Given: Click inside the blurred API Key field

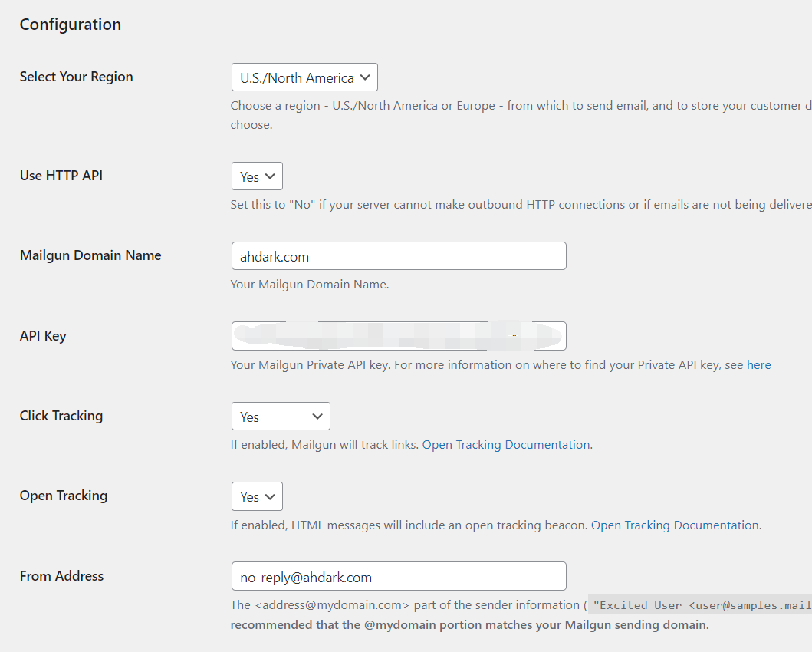Looking at the screenshot, I should (398, 336).
